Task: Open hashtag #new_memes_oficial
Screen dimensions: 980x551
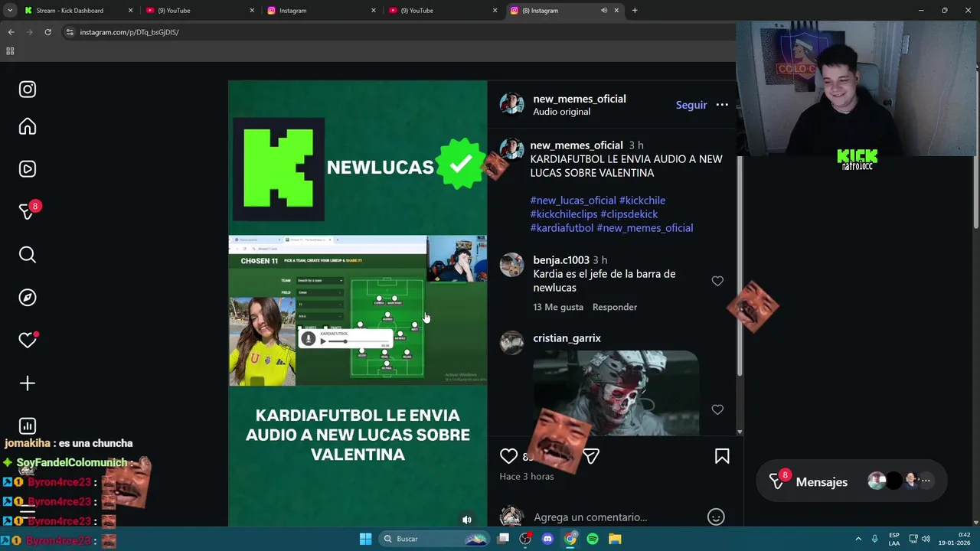Action: click(x=645, y=228)
